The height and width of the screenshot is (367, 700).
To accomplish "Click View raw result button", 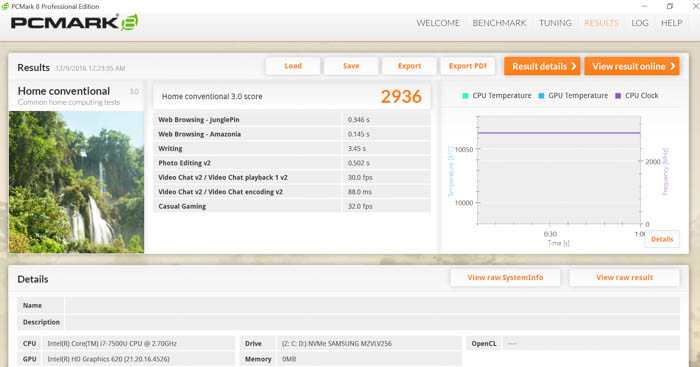I will point(625,277).
